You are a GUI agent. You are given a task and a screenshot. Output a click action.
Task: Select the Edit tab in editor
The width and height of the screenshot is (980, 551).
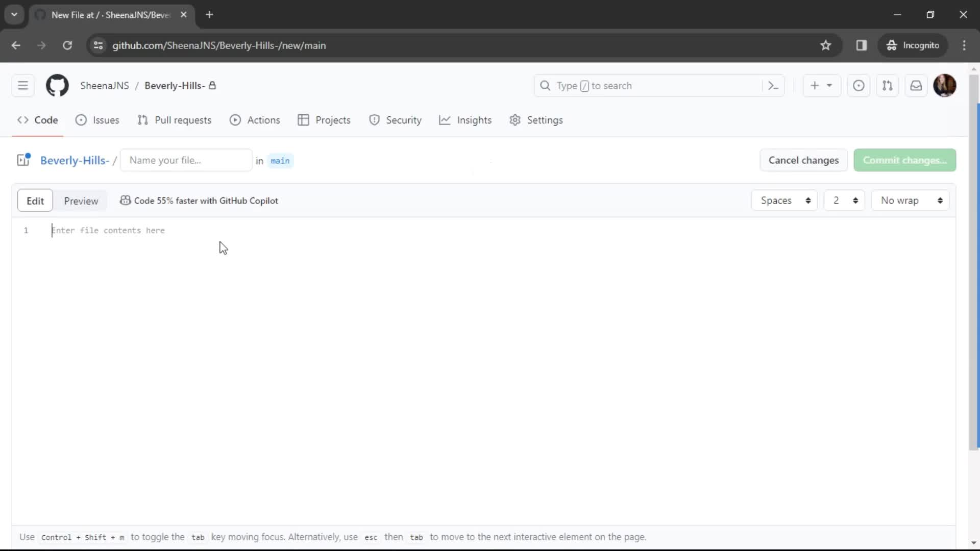[35, 201]
